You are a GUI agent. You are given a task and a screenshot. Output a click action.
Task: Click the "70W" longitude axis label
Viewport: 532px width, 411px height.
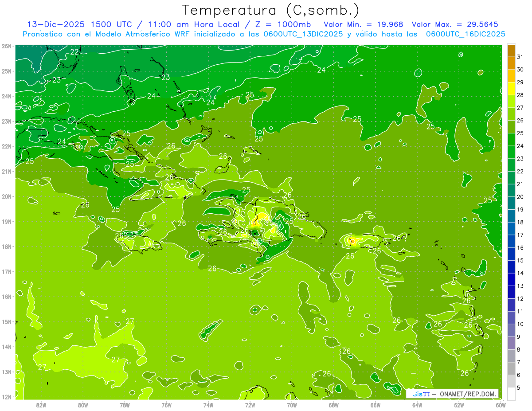pos(292,404)
